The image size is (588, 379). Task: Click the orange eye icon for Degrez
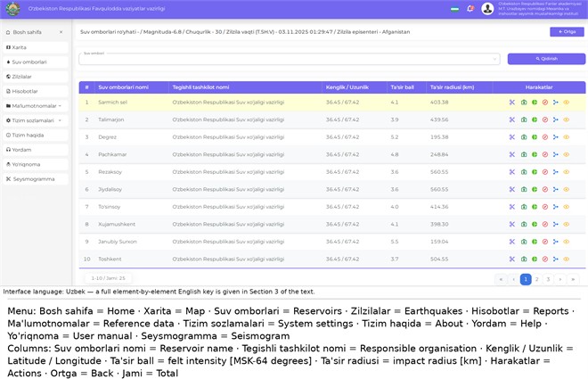pyautogui.click(x=567, y=137)
